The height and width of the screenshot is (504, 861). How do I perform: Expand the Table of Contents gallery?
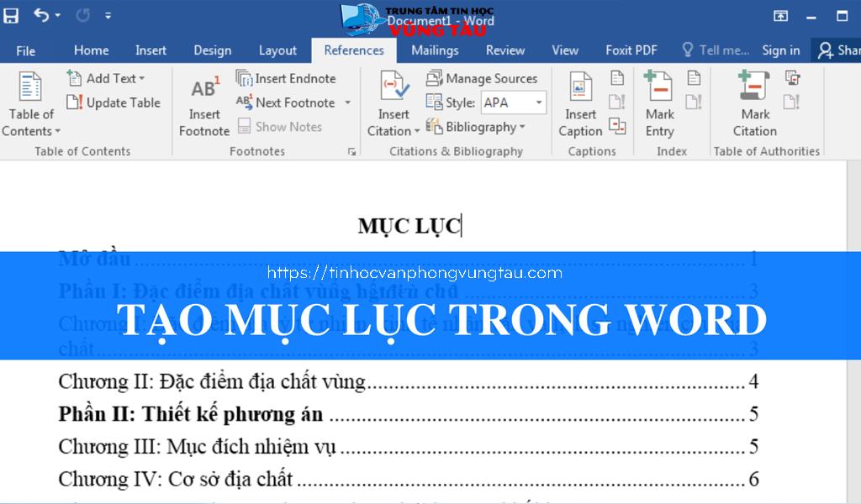[31, 105]
